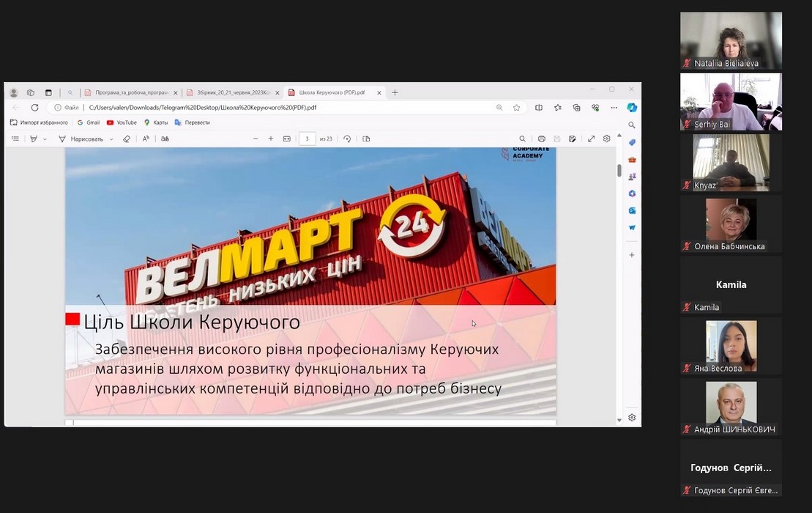Toggle page view layout button
Screen dimensions: 812x513
[x=366, y=139]
